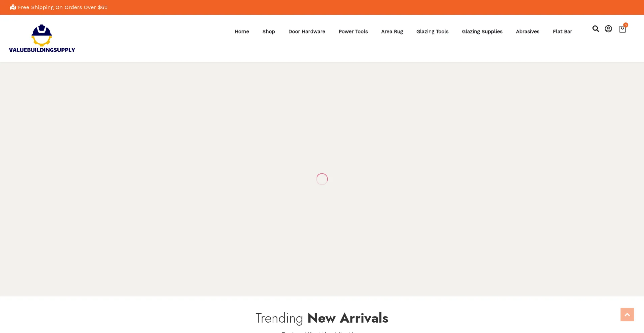Click the hard hat logo image
644x333 pixels.
click(42, 35)
